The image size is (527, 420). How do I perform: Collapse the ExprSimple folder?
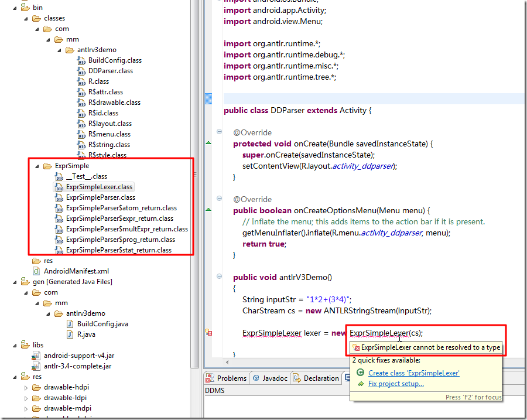37,166
